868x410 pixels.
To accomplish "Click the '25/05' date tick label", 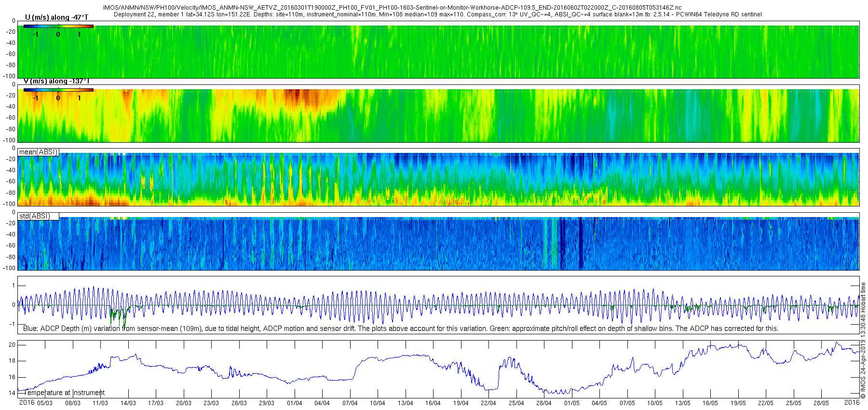I will click(794, 403).
